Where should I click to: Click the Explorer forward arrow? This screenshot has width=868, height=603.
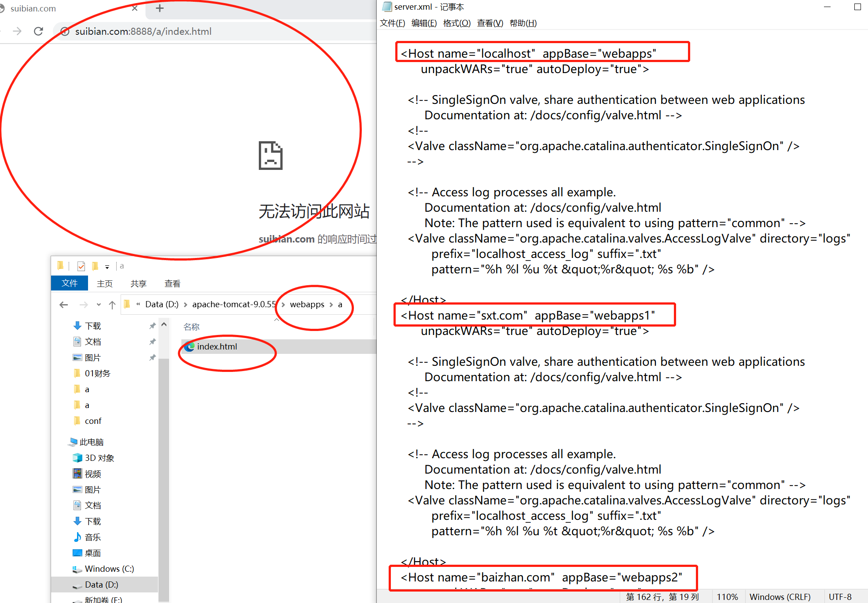coord(84,305)
